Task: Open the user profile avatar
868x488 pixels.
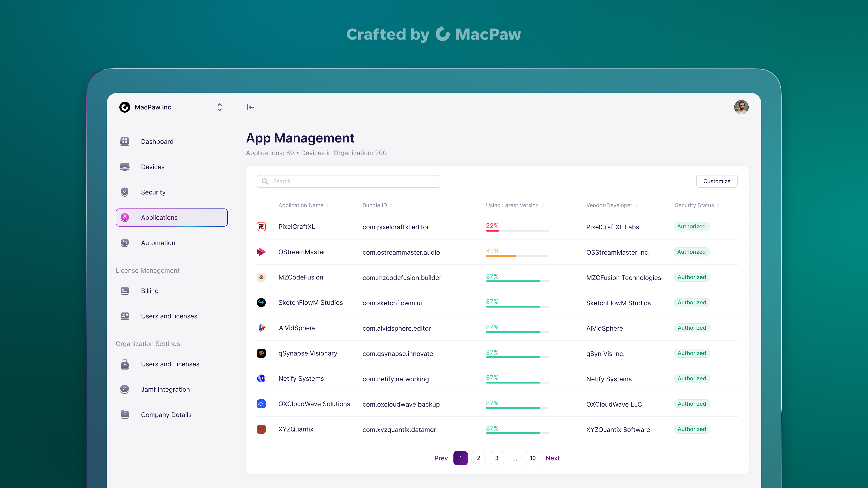Action: click(741, 107)
